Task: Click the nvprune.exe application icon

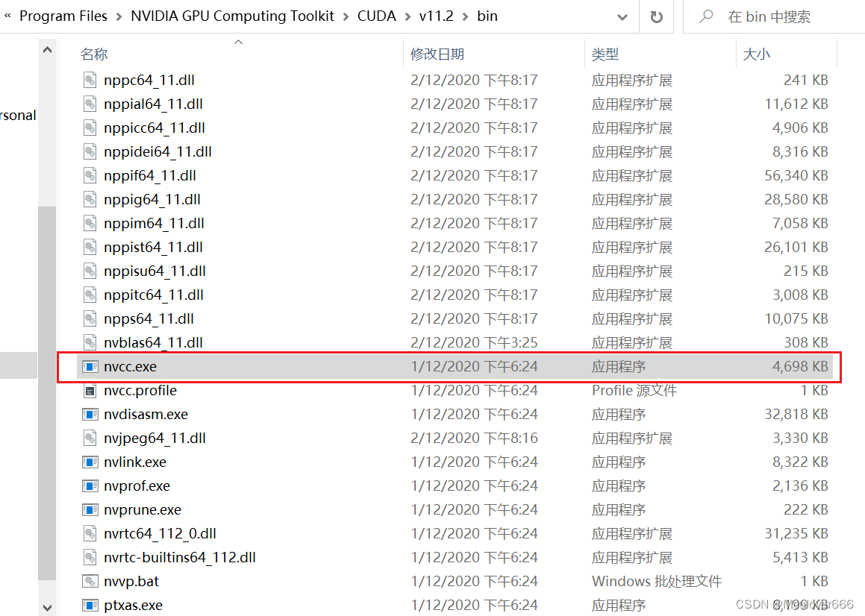Action: (90, 509)
